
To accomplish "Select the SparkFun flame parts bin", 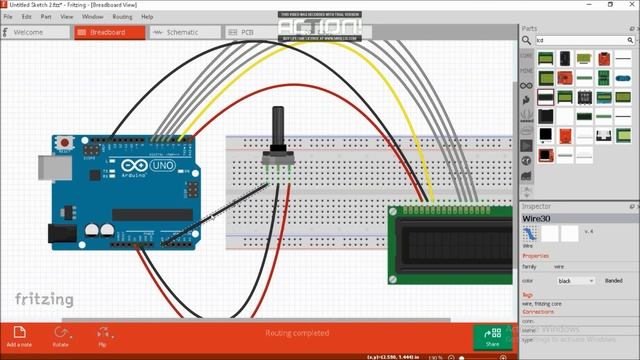I will pos(526,100).
